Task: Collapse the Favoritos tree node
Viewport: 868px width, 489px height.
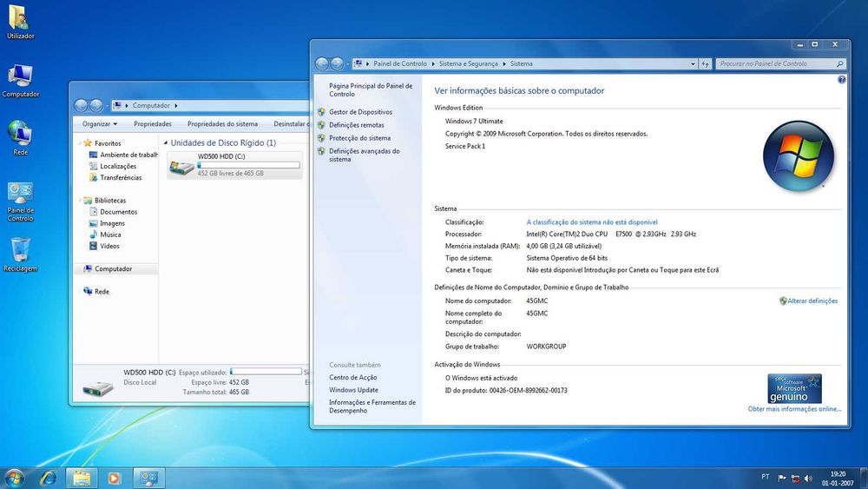Action: [x=79, y=143]
